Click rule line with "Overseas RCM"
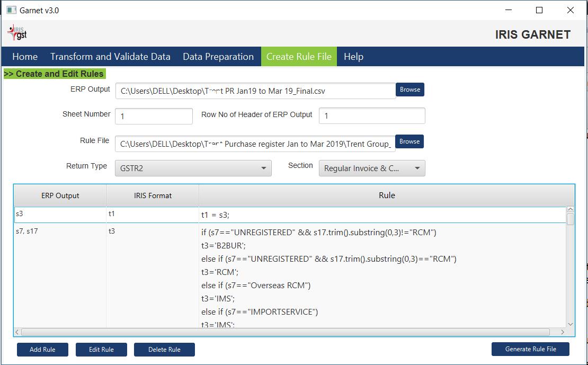Screen dimensions: 588x365 pyautogui.click(x=256, y=286)
